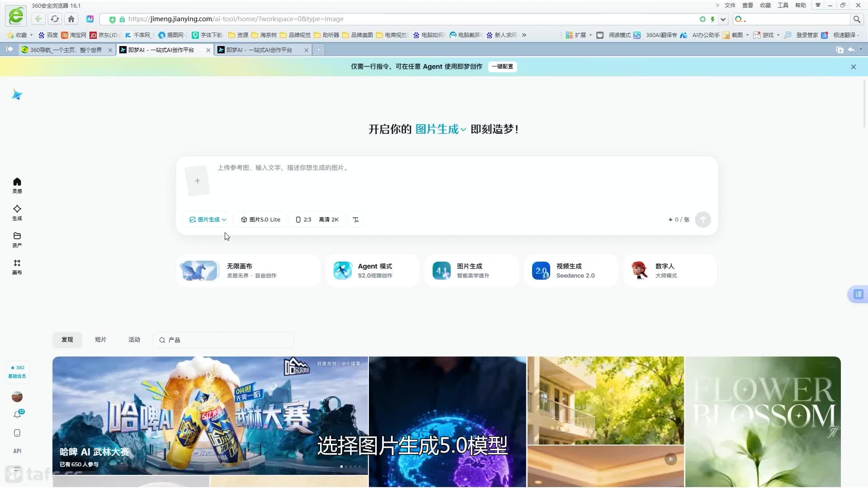Open the 生成 diamond icon in sidebar
Viewport: 868px width, 488px height.
pyautogui.click(x=17, y=212)
